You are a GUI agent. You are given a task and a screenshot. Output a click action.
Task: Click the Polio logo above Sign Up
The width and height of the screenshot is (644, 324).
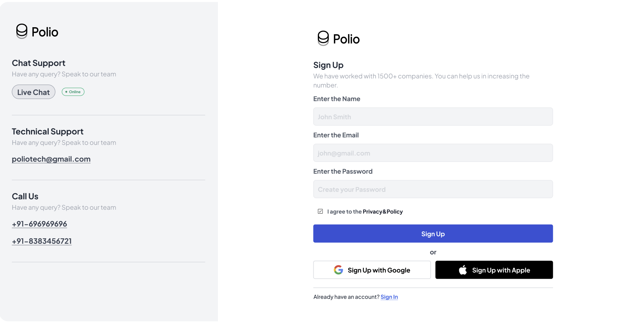(339, 38)
